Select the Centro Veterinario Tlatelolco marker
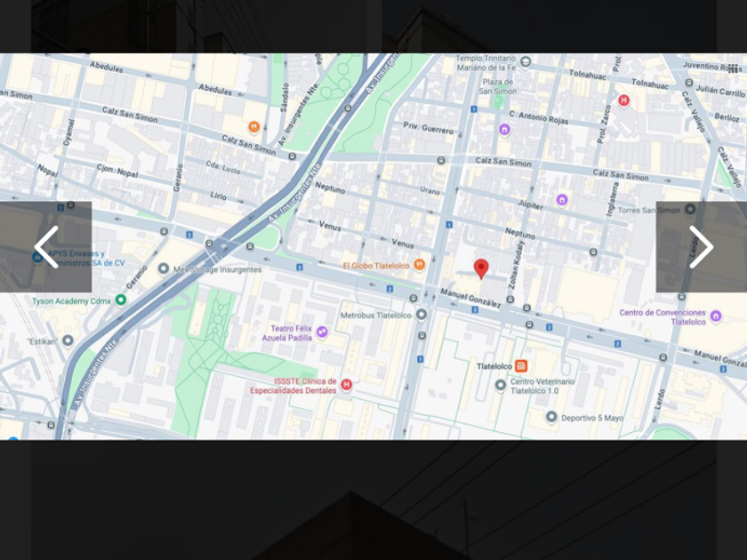Screen dimensions: 747x560 coord(500,385)
